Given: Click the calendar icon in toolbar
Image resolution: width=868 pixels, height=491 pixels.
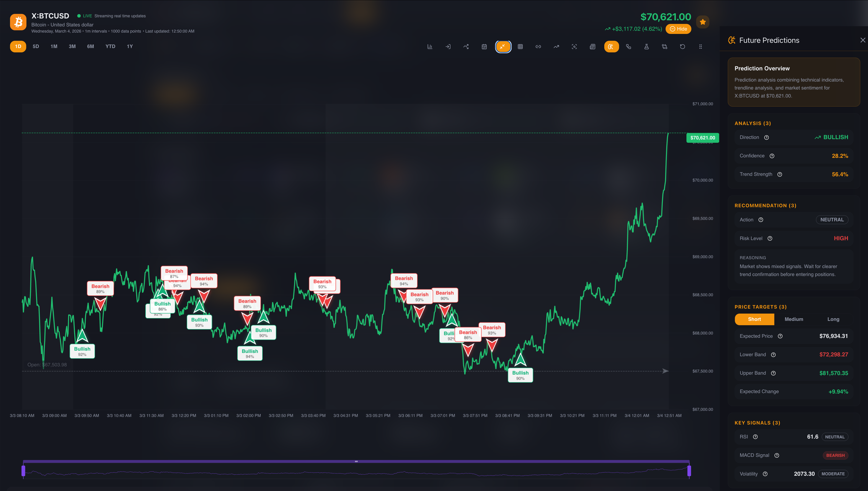Looking at the screenshot, I should point(484,46).
